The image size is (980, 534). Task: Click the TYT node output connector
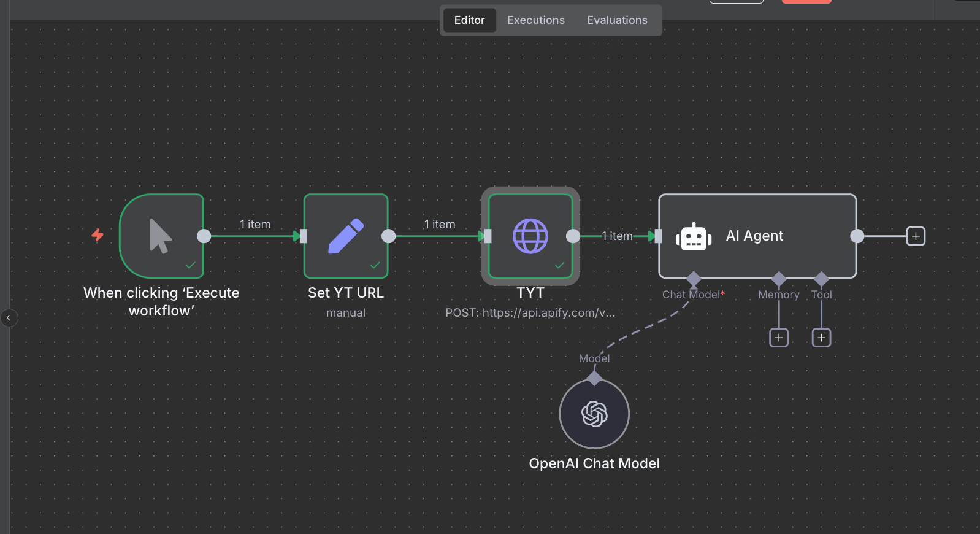click(x=573, y=236)
